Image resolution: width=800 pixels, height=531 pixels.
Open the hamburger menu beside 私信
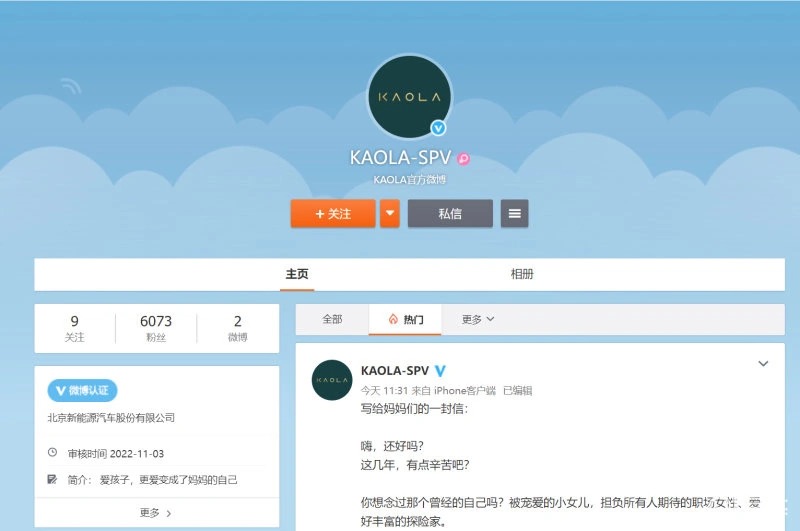[514, 214]
